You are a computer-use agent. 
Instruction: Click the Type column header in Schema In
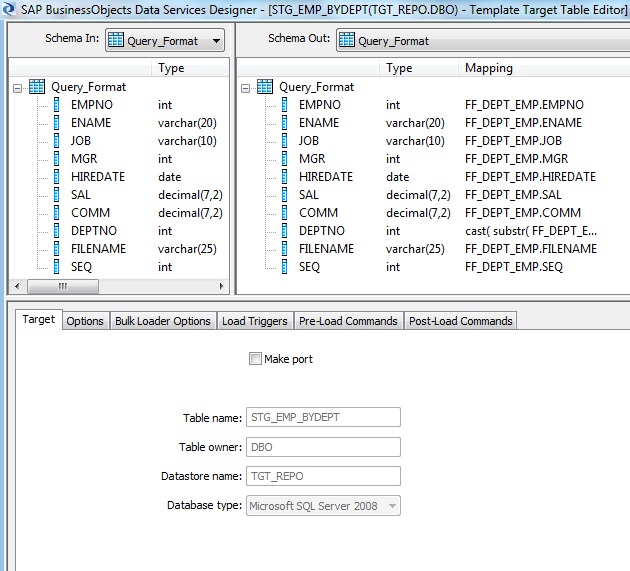pyautogui.click(x=190, y=68)
